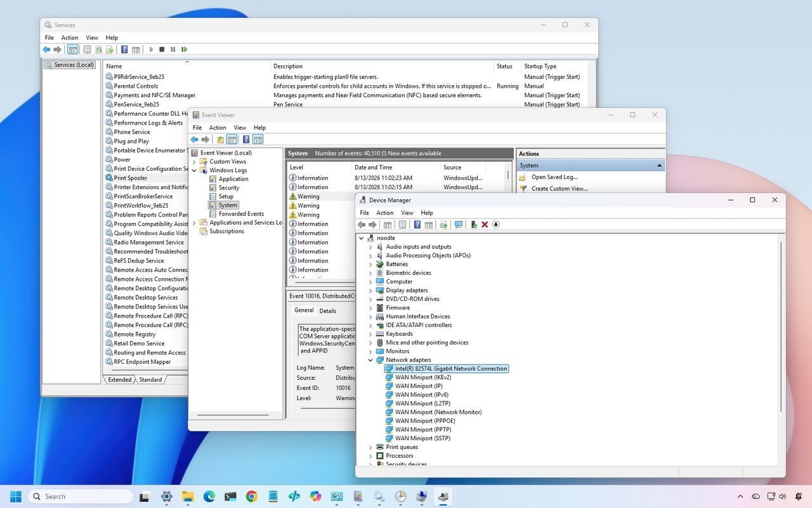Screen dimensions: 812x508
Task: Open Help icon in Device Manager toolbar
Action: pos(417,225)
